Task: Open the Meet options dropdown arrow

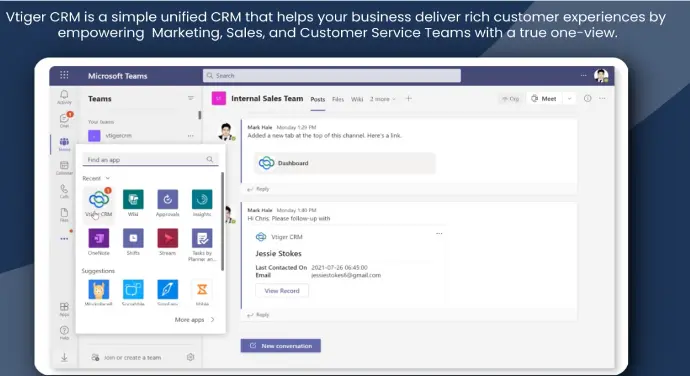Action: coord(569,99)
